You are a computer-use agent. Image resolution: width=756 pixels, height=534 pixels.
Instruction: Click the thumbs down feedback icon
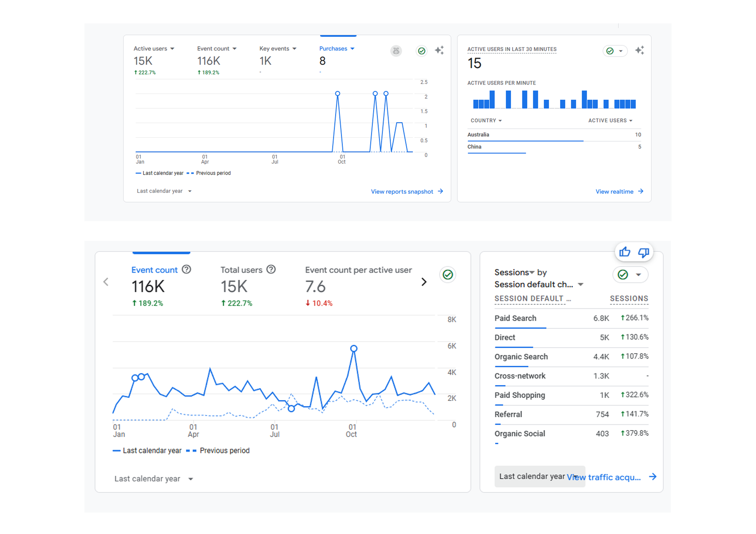point(643,252)
